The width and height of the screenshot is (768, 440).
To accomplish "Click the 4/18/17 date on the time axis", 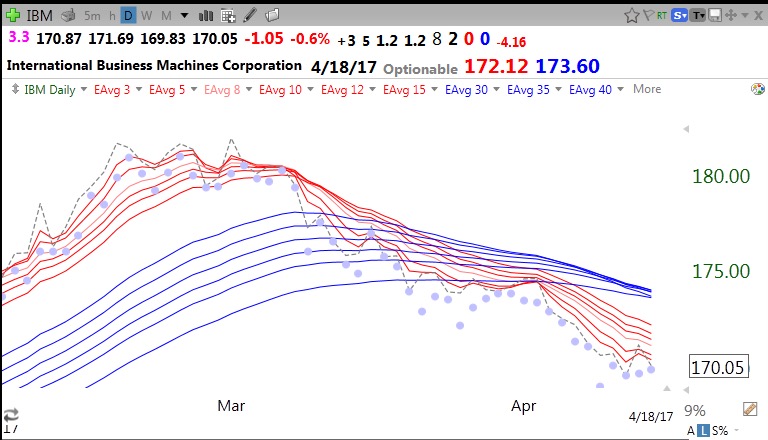I will 651,416.
